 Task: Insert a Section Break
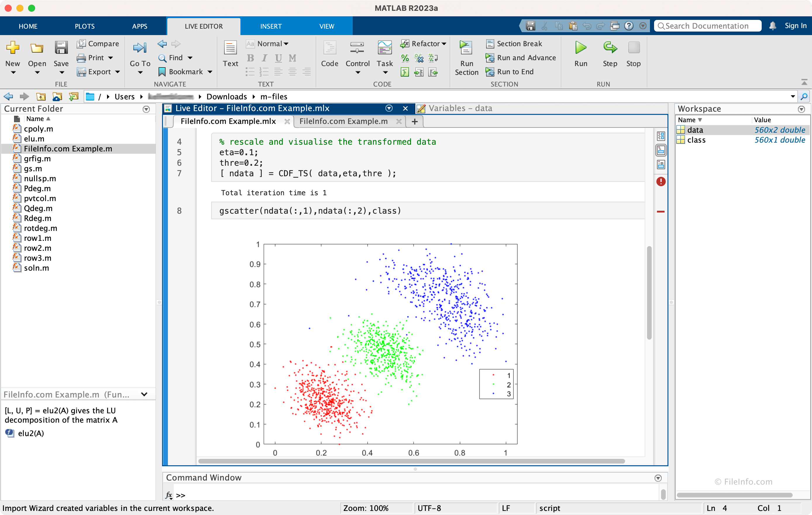(515, 44)
